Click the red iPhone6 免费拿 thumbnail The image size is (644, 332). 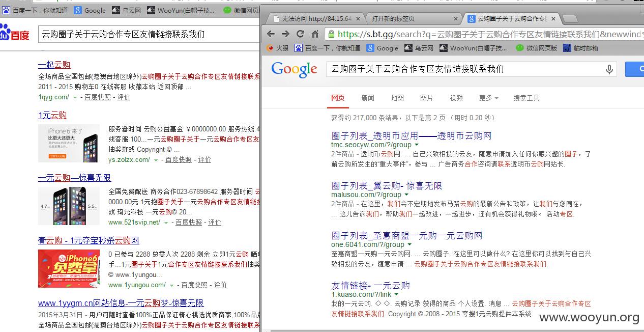pyautogui.click(x=69, y=268)
